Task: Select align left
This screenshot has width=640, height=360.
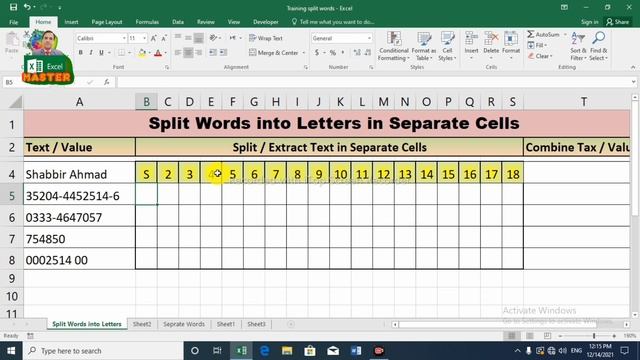Action: (x=178, y=53)
